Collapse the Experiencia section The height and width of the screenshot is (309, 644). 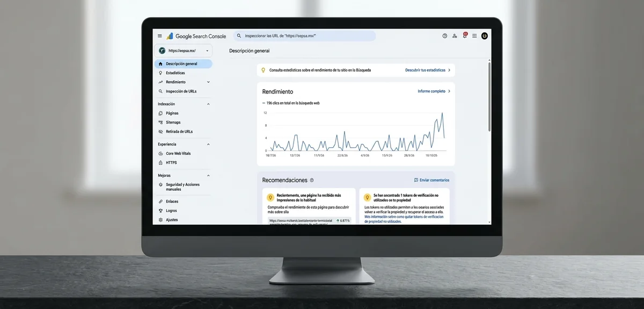click(x=208, y=144)
